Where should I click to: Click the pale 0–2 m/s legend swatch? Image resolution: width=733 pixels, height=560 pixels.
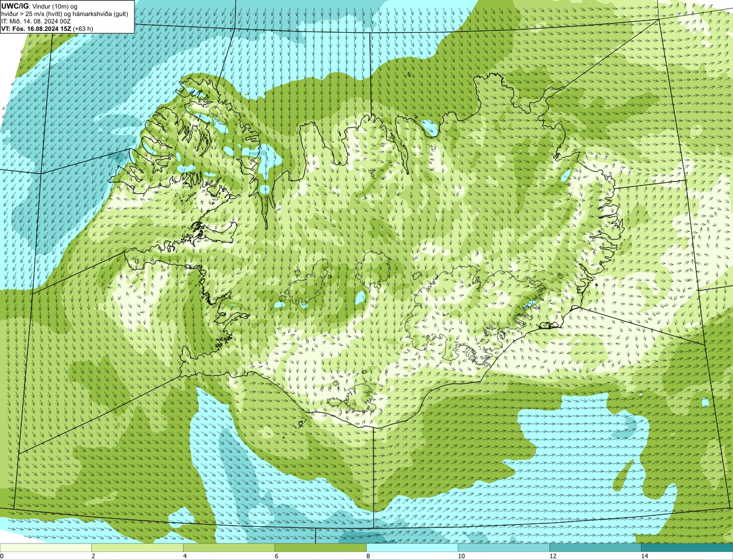[x=46, y=547]
